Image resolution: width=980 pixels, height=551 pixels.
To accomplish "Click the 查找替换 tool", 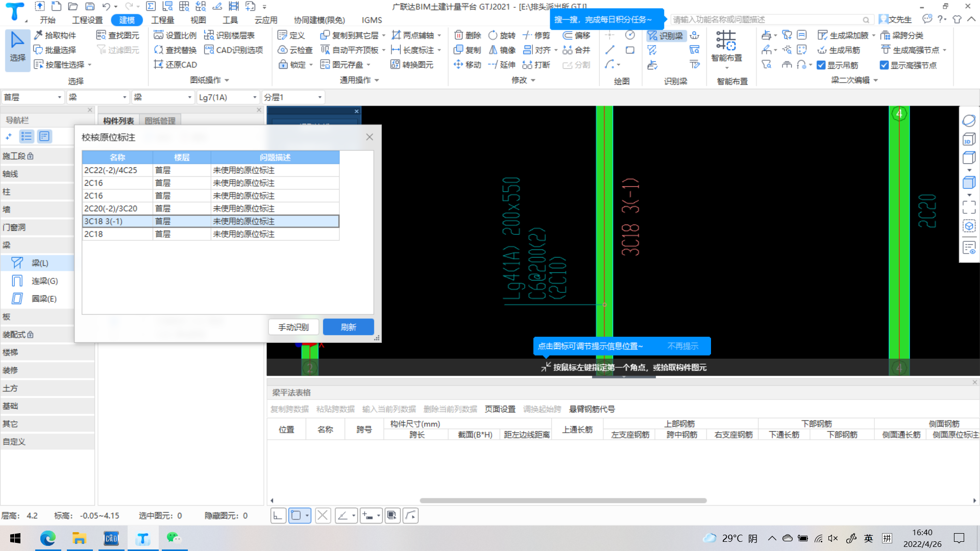I will pyautogui.click(x=175, y=50).
